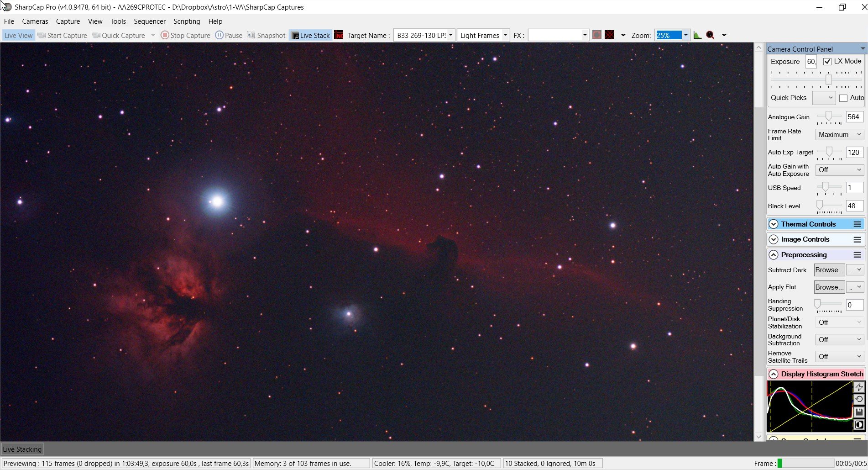Open the Cameras menu
Viewport: 868px width, 470px height.
click(35, 21)
